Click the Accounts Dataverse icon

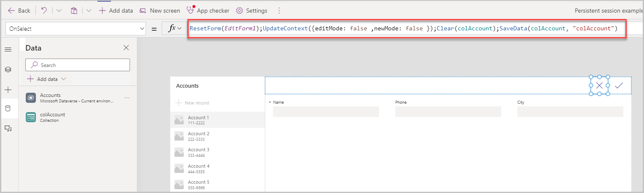click(30, 98)
